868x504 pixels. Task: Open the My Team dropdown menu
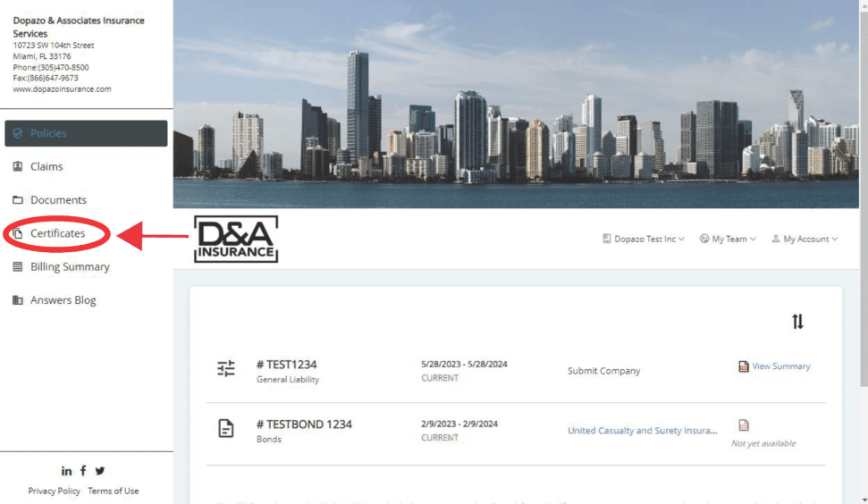pyautogui.click(x=728, y=239)
